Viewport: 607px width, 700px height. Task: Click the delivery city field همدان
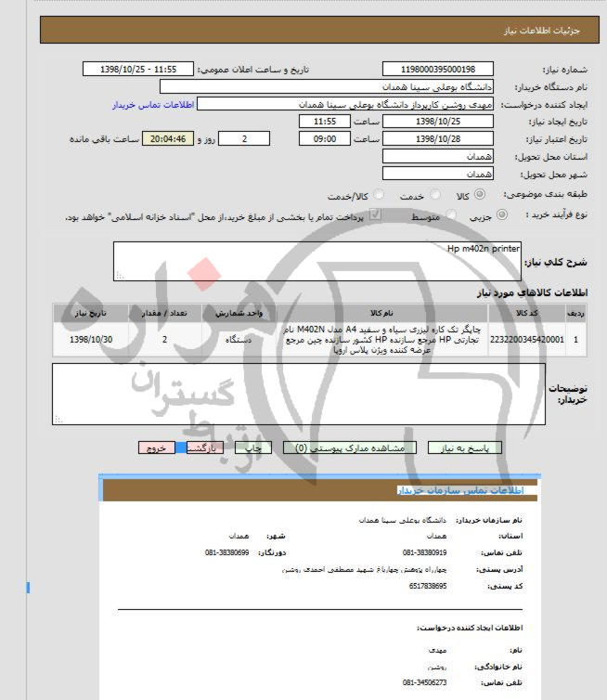(438, 174)
